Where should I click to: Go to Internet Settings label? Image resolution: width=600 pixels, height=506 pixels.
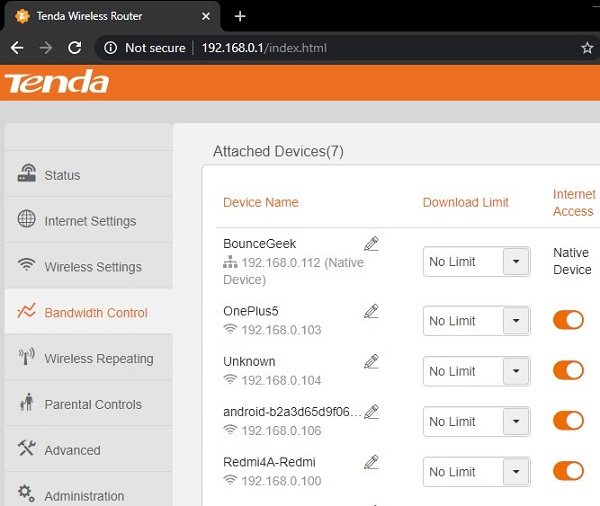(x=90, y=221)
